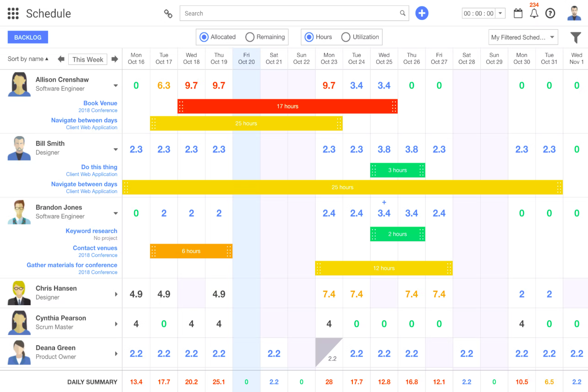Open the help question mark icon

(x=550, y=14)
